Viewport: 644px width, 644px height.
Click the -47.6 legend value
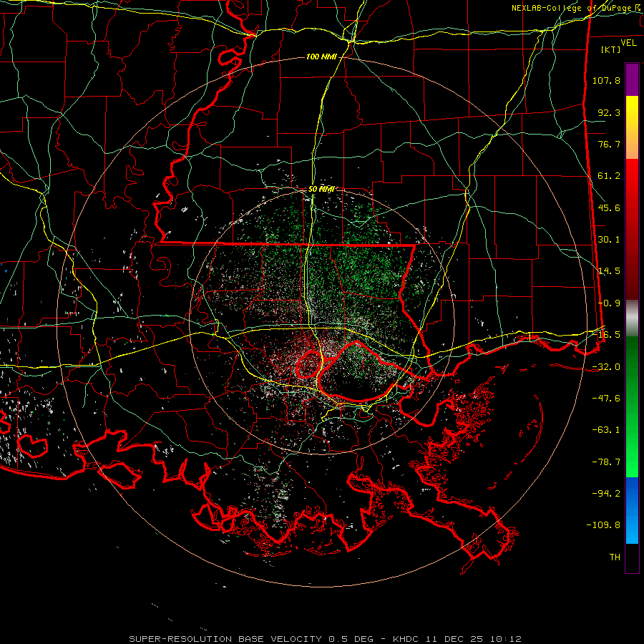606,399
